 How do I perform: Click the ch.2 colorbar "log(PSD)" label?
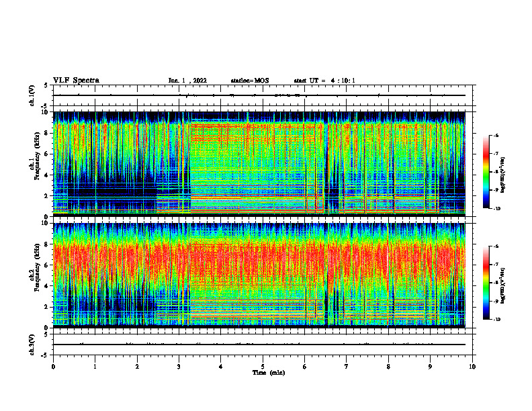(x=502, y=285)
